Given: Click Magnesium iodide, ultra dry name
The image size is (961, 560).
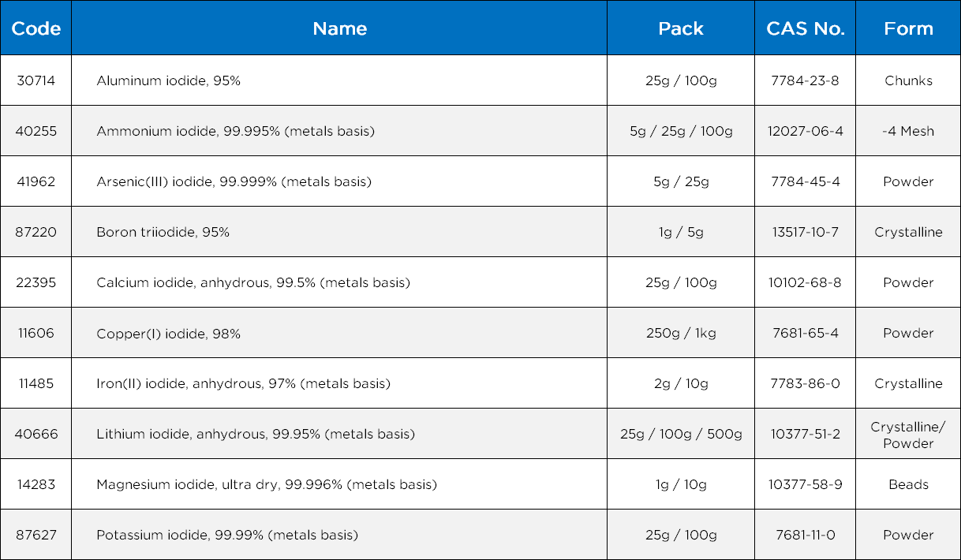Looking at the screenshot, I should pyautogui.click(x=266, y=484).
